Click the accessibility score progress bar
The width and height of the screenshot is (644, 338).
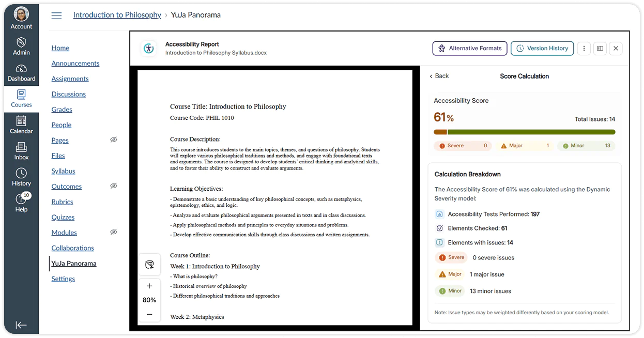(x=525, y=132)
